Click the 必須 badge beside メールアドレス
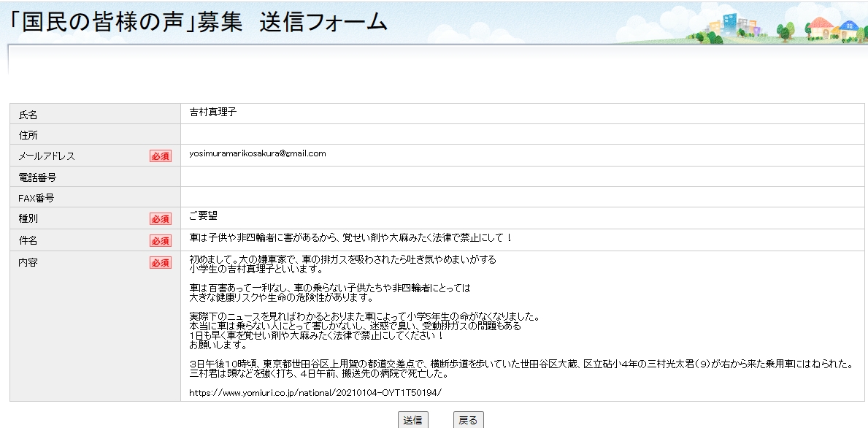The height and width of the screenshot is (428, 868). click(x=161, y=156)
